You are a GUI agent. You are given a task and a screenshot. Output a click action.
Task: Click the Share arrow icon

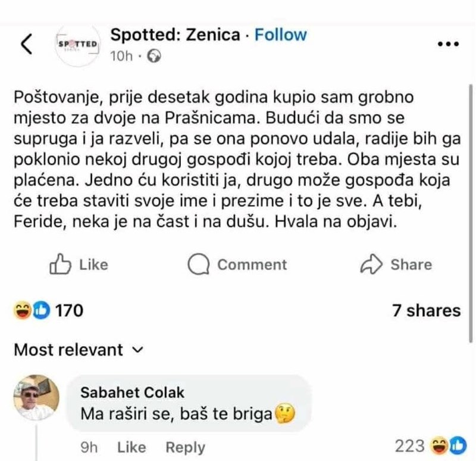(x=371, y=264)
